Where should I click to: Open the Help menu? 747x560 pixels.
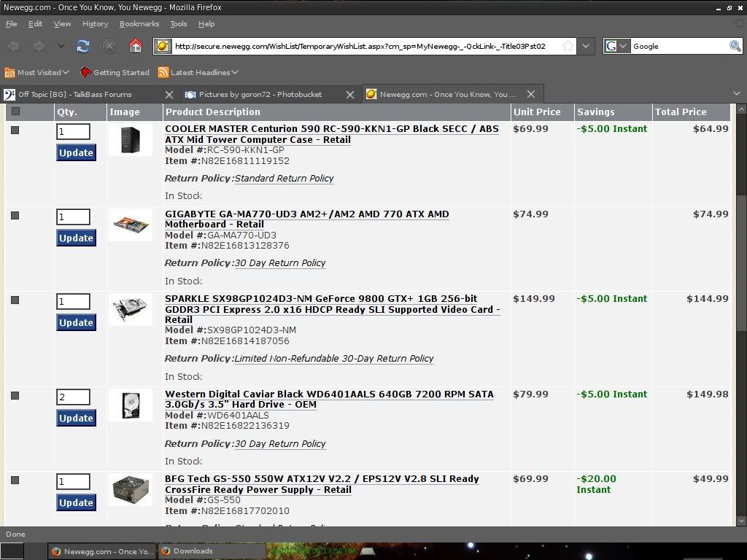[206, 24]
